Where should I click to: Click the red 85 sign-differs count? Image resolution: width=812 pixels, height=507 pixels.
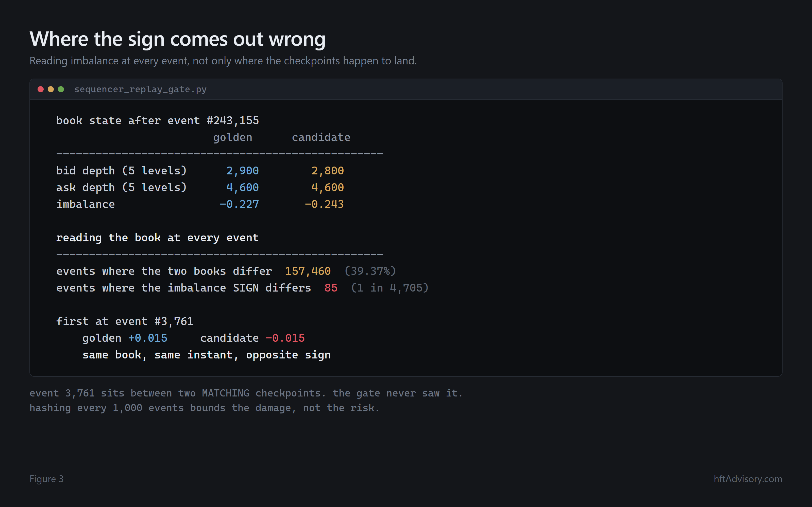click(x=331, y=288)
